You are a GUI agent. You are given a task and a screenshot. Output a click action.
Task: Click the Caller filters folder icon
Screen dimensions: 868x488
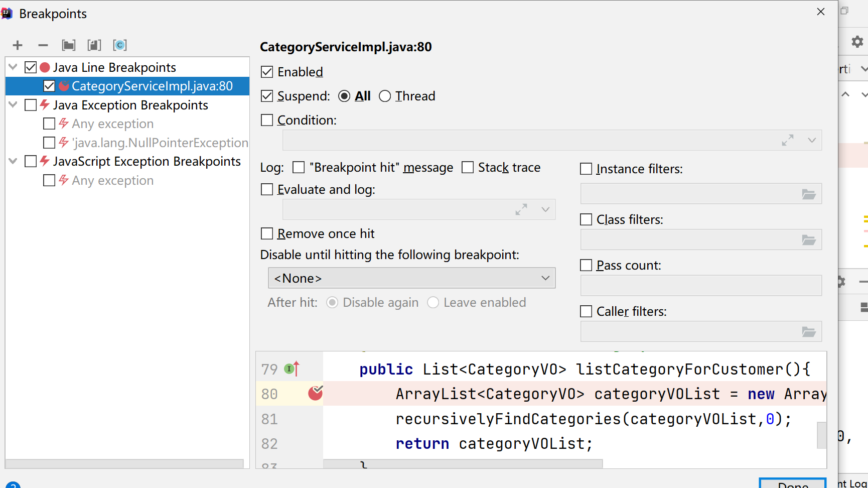point(808,332)
